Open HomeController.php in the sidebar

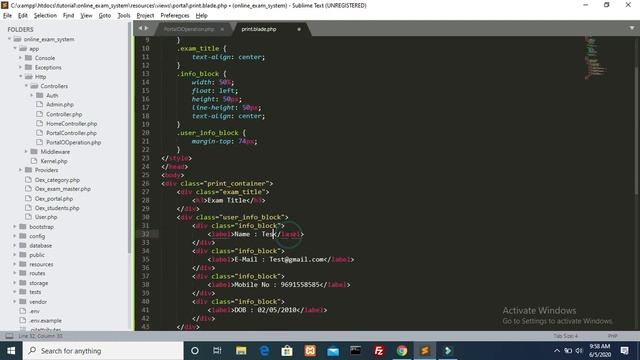coord(71,124)
